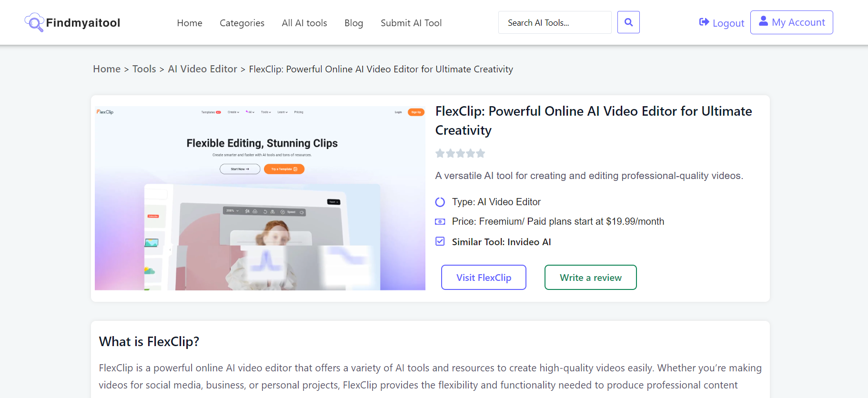Click the Similar Tool: Invideo AI text

502,242
